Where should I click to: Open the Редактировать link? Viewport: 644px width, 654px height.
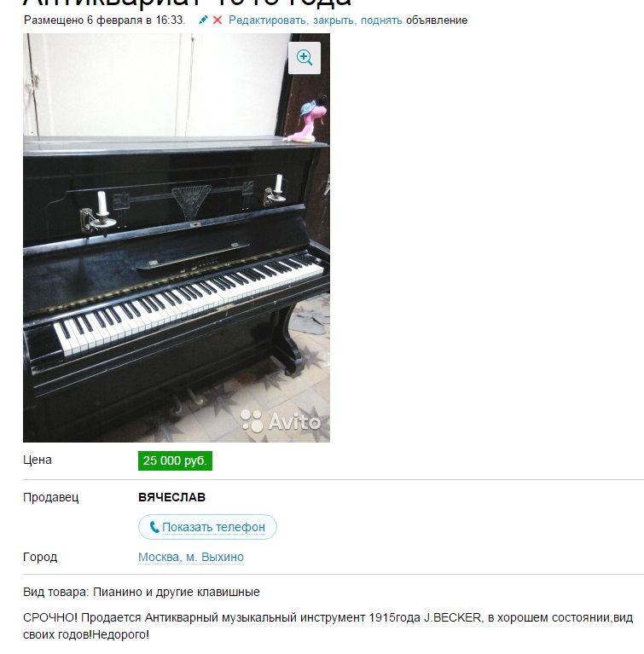(268, 20)
